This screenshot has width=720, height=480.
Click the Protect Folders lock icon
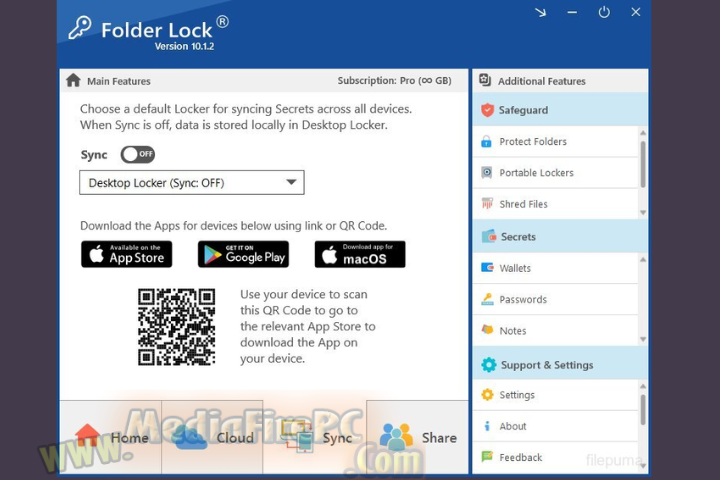point(486,141)
